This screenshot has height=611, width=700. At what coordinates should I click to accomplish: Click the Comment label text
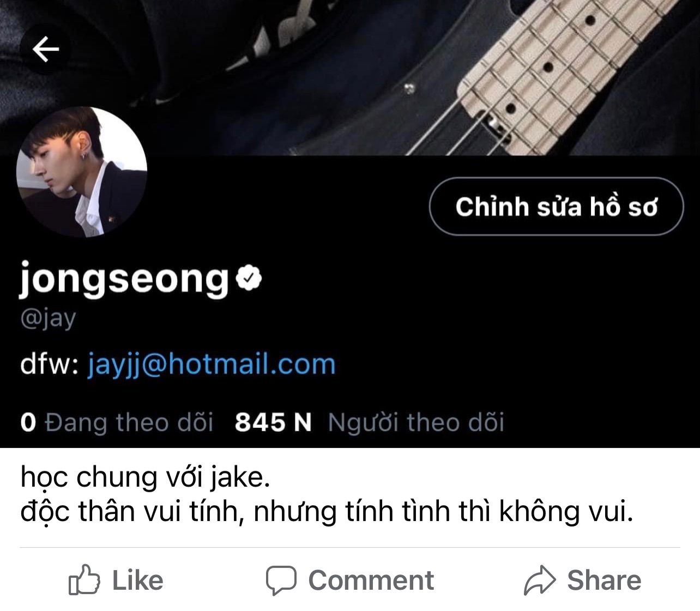point(371,580)
